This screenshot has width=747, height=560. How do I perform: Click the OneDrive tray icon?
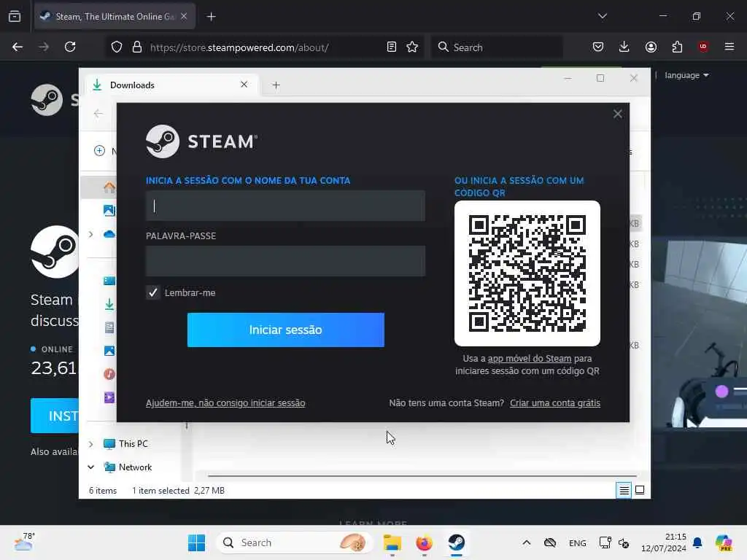[x=550, y=542]
